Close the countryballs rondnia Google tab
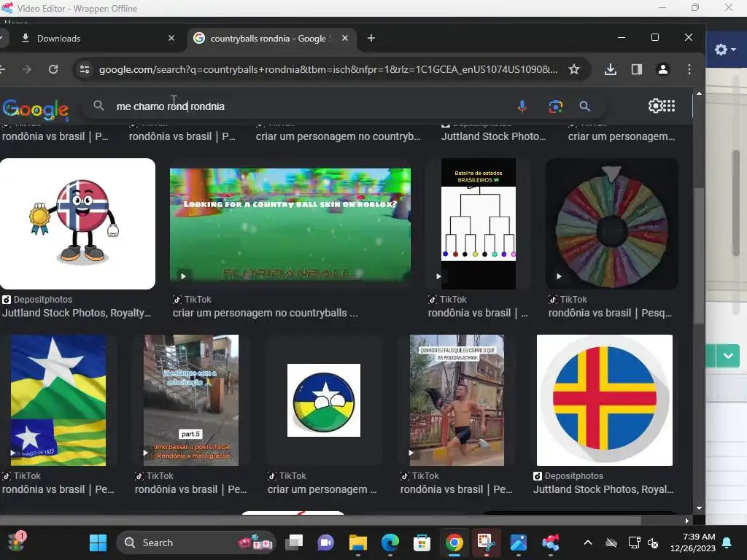 coord(345,38)
